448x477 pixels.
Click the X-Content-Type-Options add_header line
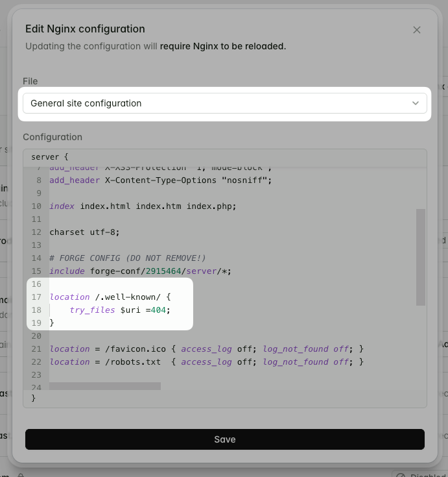[161, 180]
